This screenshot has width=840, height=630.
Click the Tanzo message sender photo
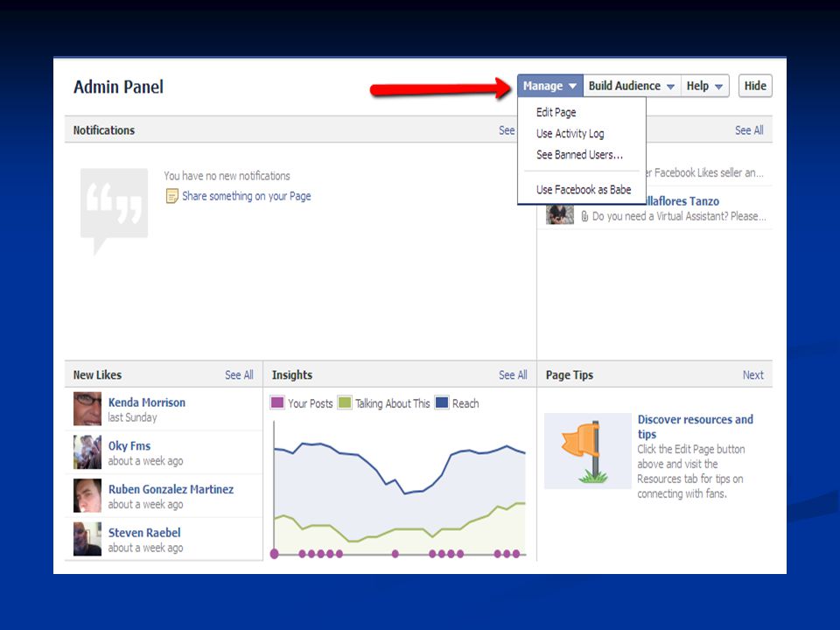pos(560,213)
